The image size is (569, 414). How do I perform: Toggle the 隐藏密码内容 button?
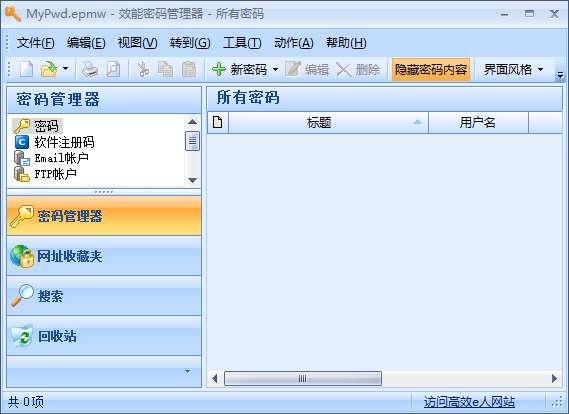coord(431,69)
